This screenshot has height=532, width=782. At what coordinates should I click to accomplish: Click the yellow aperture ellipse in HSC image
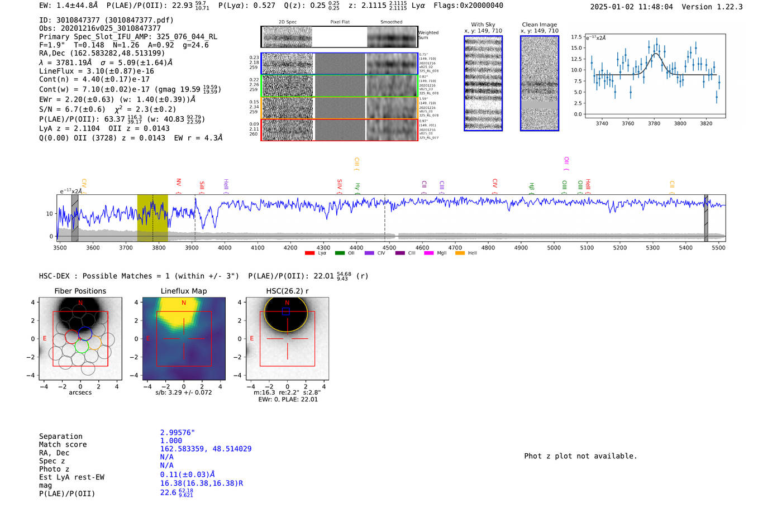[286, 314]
